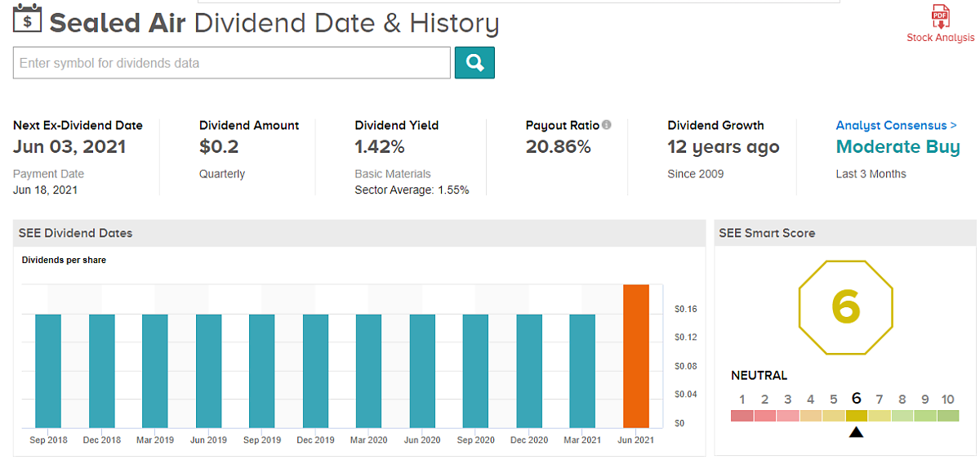Click highlighted score swatch number 6

click(857, 415)
